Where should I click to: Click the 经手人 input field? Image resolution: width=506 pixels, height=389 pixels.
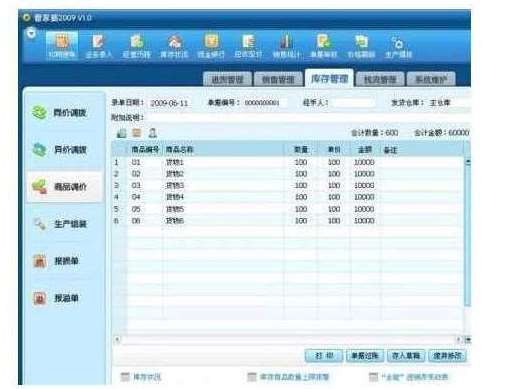354,103
